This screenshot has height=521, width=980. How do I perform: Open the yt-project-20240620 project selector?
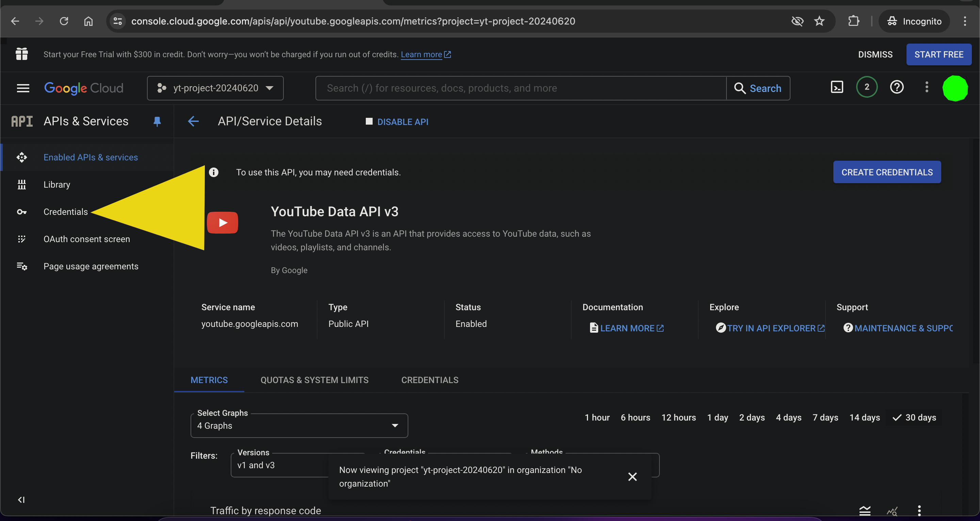[x=215, y=88]
